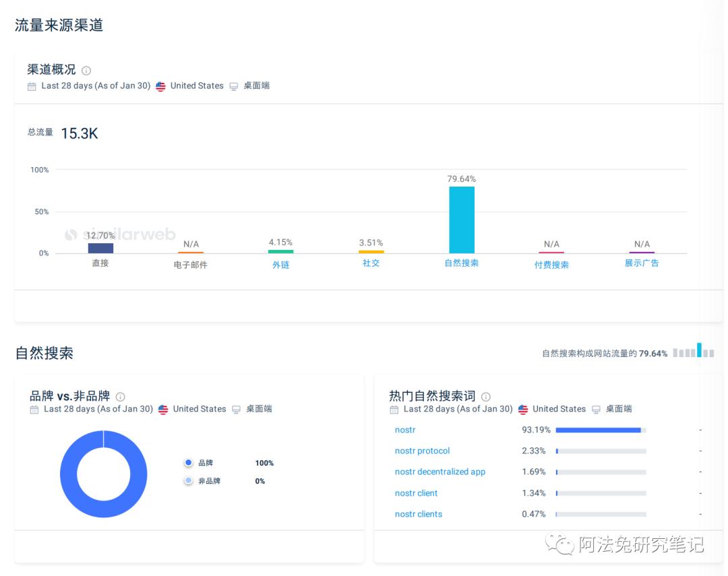Click info icon beside 热门自然搜索词
This screenshot has height=576, width=728.
486,397
